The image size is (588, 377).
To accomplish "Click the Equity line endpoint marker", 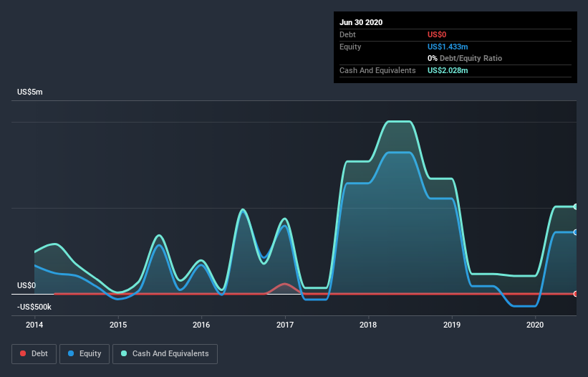I will (x=576, y=232).
